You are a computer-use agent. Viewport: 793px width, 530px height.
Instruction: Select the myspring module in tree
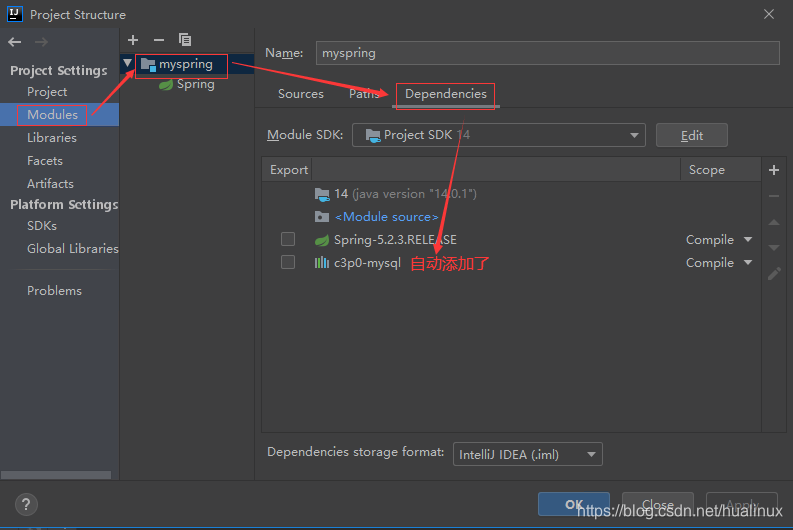186,64
